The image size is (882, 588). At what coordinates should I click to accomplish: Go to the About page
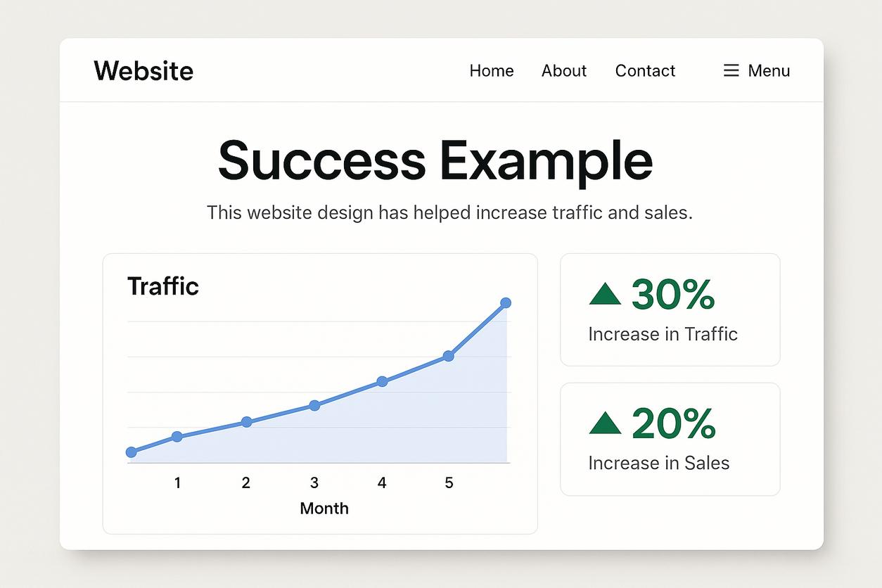(x=564, y=71)
